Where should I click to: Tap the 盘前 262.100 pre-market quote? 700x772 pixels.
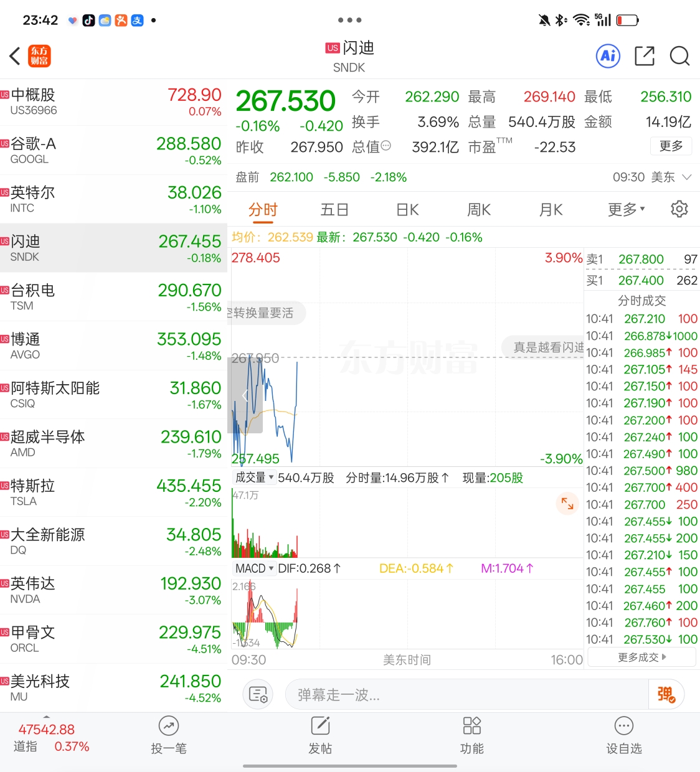[321, 177]
